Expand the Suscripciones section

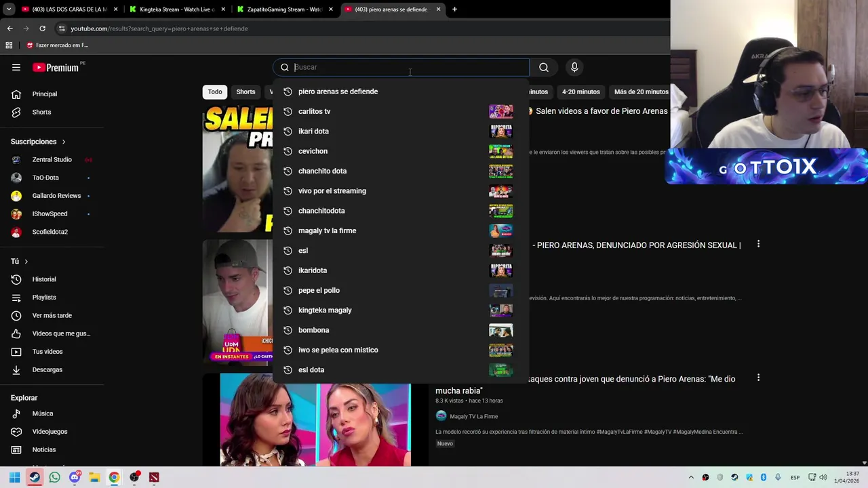click(38, 142)
